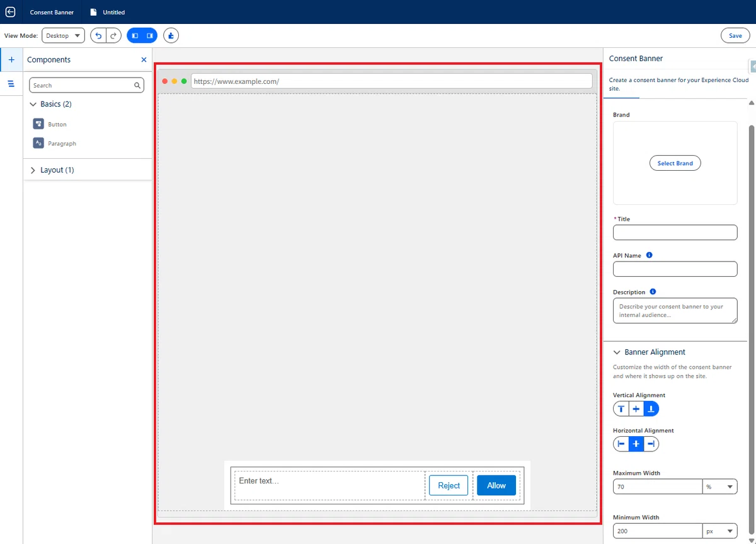Screen dimensions: 756x544
Task: Set vertical alignment to middle
Action: point(636,409)
